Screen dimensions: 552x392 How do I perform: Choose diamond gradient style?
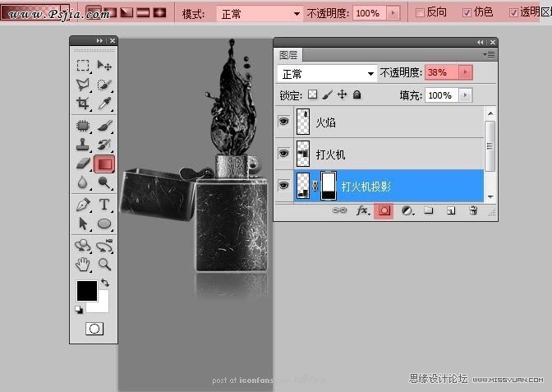pyautogui.click(x=160, y=12)
